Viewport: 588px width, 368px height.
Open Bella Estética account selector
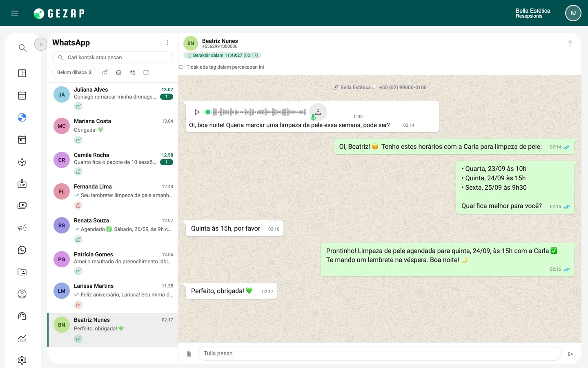tap(533, 13)
